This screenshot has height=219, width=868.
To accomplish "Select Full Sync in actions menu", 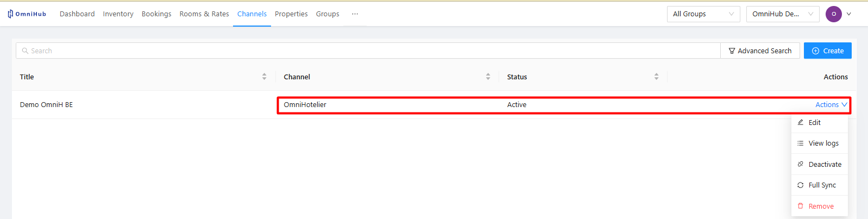I will (819, 185).
